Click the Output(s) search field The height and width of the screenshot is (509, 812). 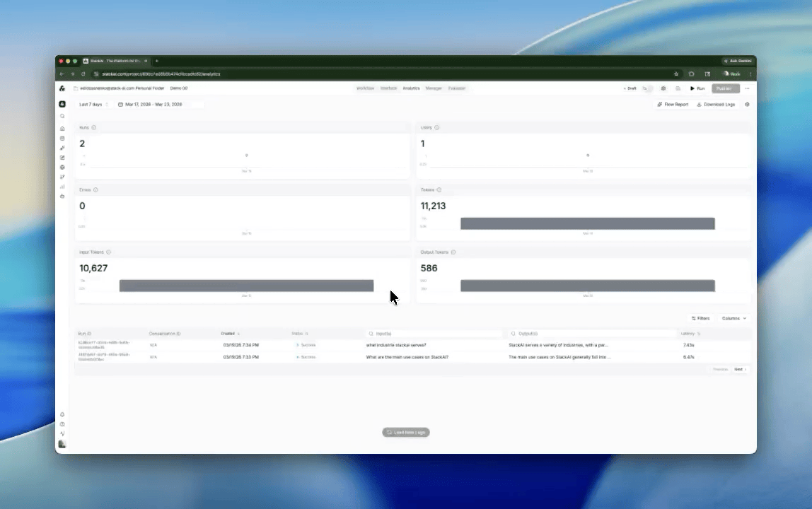[x=592, y=334]
